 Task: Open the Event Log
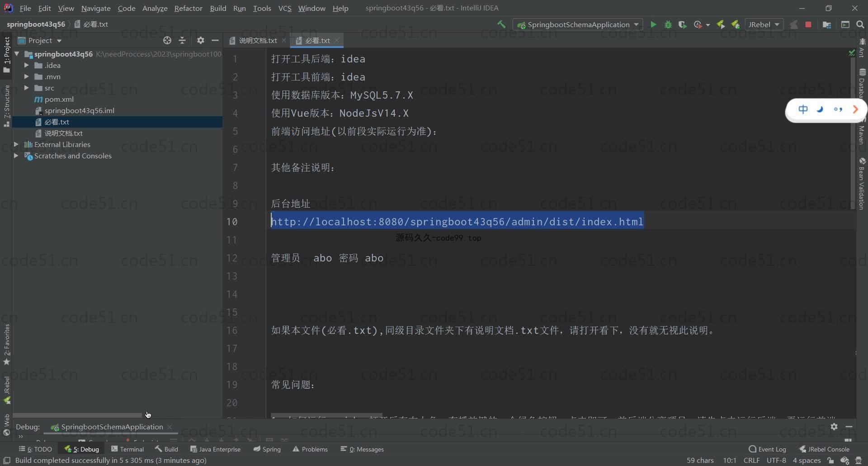(768, 449)
